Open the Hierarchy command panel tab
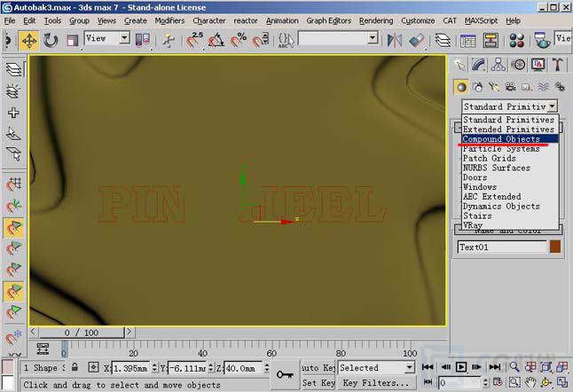Image resolution: width=573 pixels, height=392 pixels. click(498, 65)
